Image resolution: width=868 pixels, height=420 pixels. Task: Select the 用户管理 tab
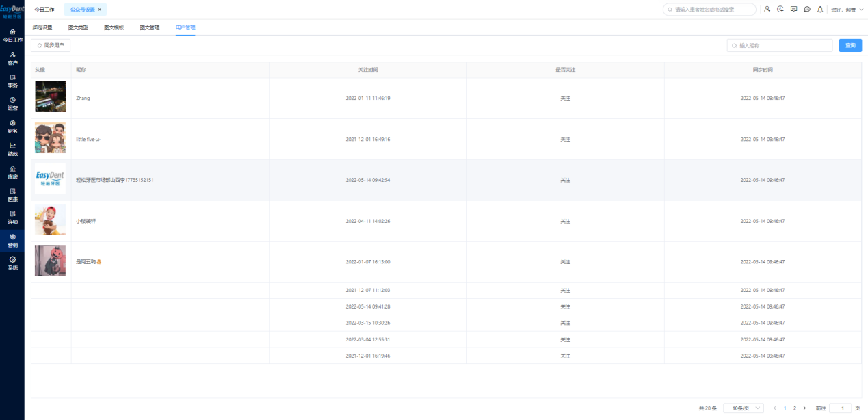coord(185,28)
